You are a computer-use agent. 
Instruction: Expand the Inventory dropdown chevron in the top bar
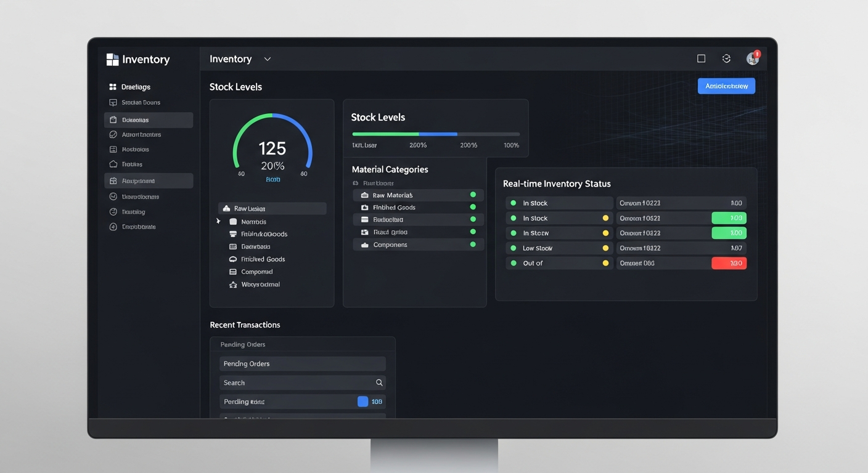(268, 59)
